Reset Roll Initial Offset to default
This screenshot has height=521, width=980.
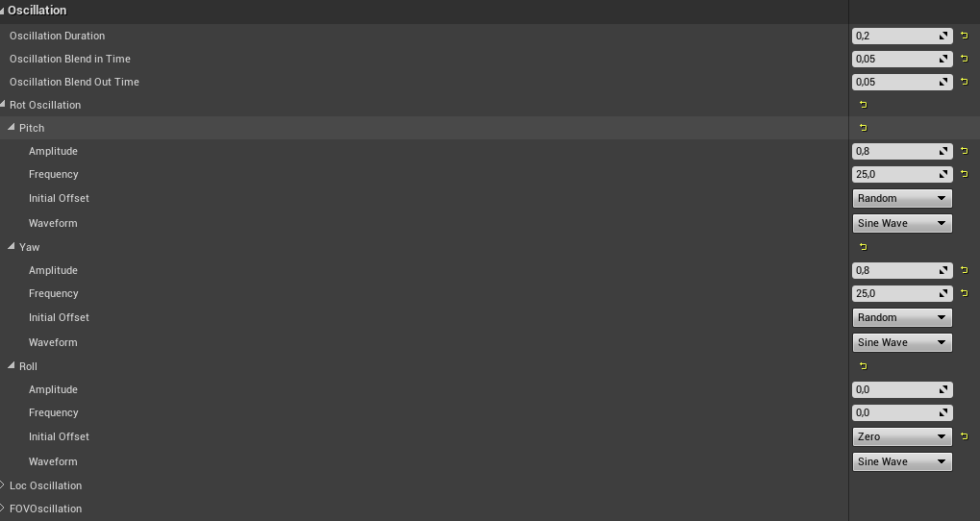coord(965,436)
